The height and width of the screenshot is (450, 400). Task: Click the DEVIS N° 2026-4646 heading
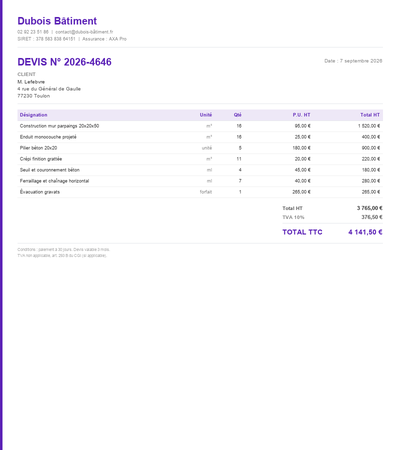pos(64,62)
